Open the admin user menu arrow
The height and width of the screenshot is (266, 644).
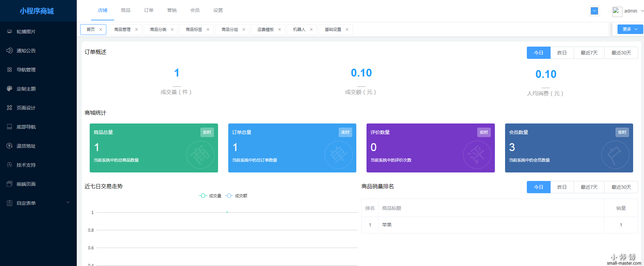click(642, 11)
